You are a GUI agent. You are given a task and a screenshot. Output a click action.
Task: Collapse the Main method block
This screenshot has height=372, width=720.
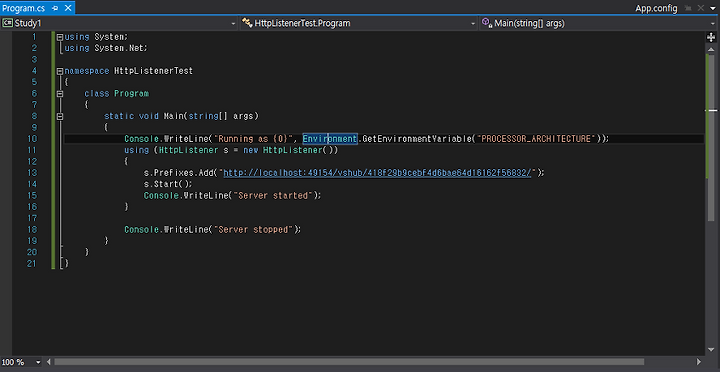(x=60, y=116)
